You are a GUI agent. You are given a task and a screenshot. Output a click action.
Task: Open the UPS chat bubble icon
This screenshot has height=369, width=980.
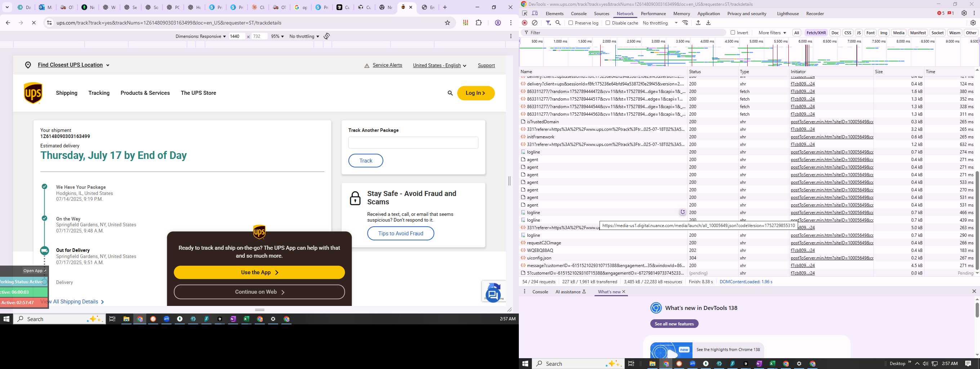(x=493, y=295)
